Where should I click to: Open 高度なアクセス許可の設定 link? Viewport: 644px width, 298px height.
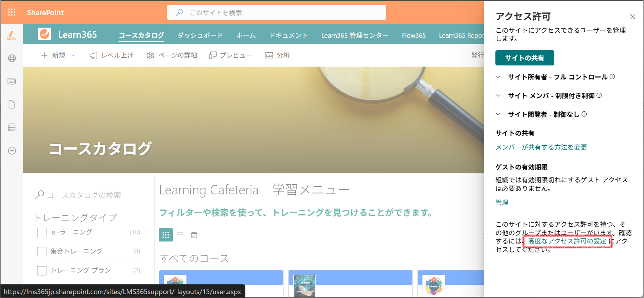click(567, 241)
